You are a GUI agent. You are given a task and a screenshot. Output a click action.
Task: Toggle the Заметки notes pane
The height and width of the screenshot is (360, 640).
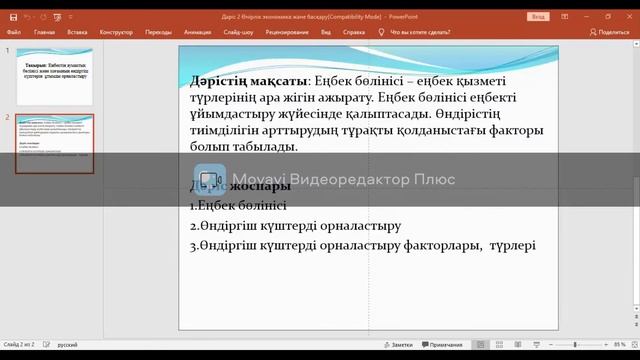pyautogui.click(x=398, y=345)
